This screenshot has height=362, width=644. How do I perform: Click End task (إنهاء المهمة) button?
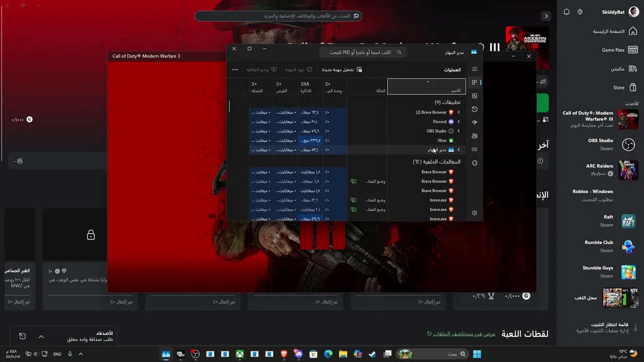click(x=298, y=69)
